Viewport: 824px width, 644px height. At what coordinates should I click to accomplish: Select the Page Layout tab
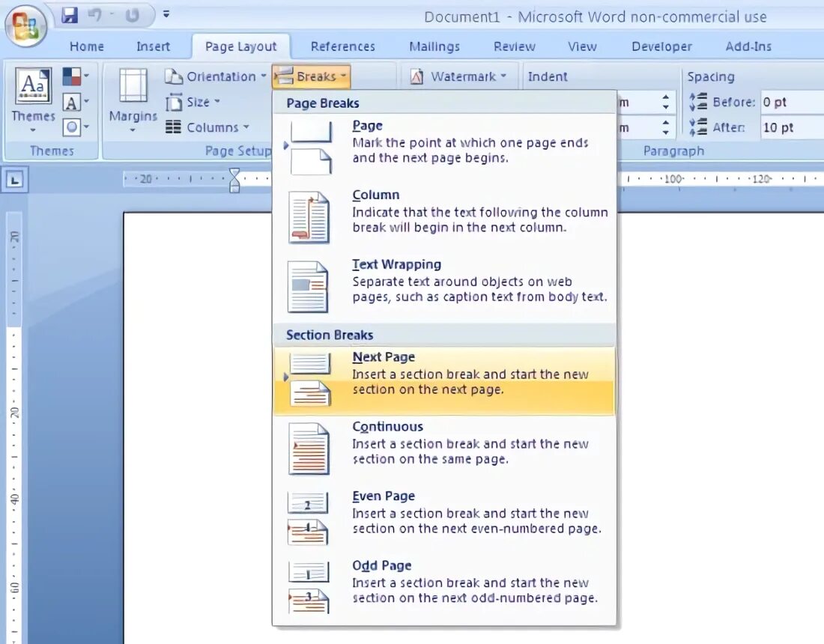[x=240, y=46]
